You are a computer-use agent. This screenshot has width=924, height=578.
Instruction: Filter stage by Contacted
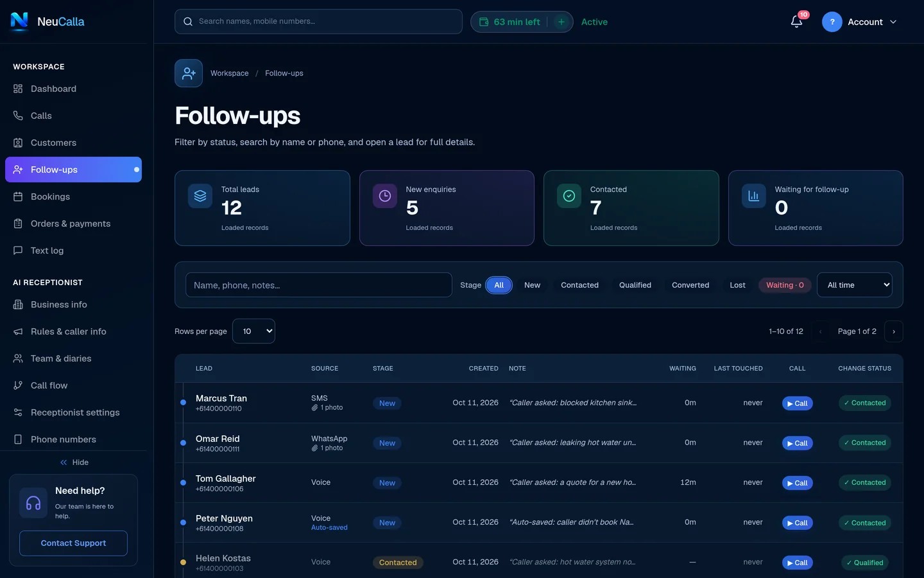tap(579, 285)
